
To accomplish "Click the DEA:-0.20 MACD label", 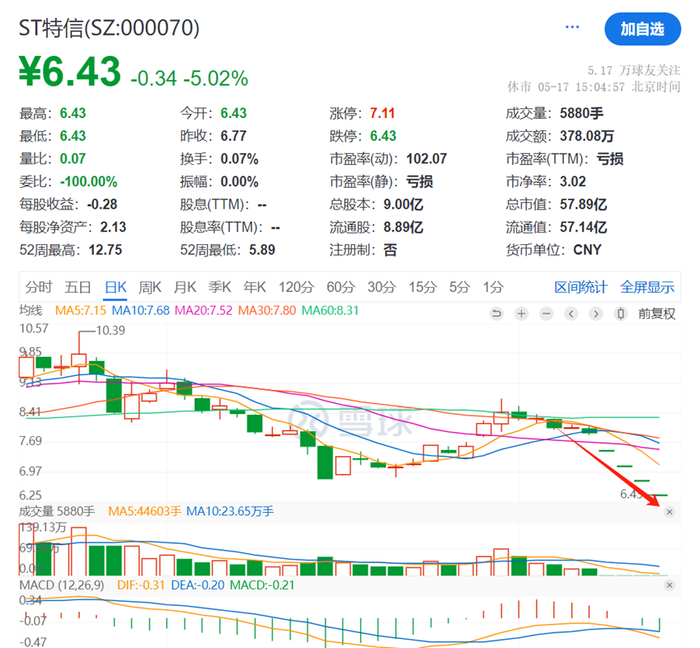I will point(198,585).
